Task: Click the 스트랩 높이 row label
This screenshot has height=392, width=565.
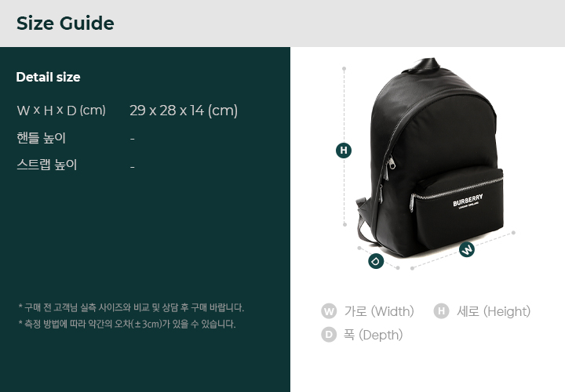Action: (x=47, y=165)
